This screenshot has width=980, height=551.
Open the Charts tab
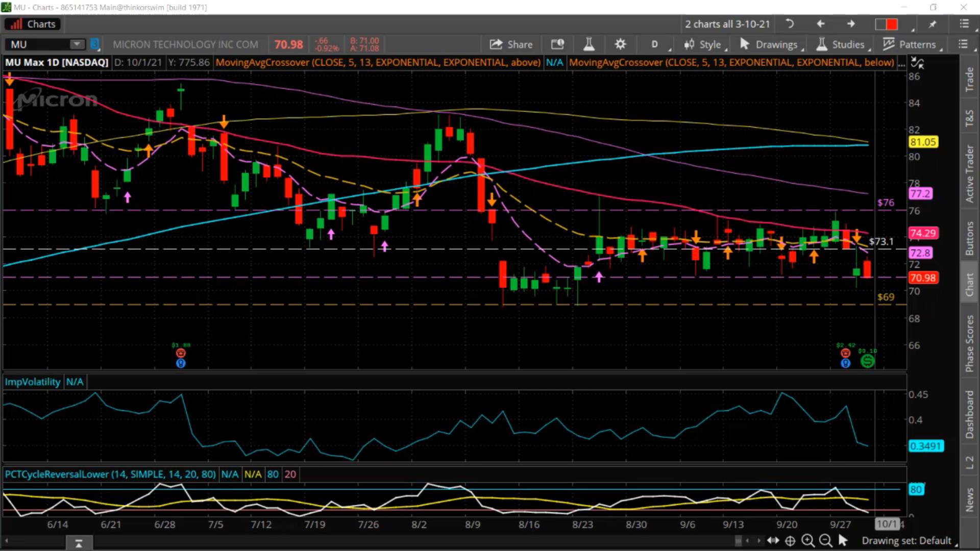click(x=33, y=24)
